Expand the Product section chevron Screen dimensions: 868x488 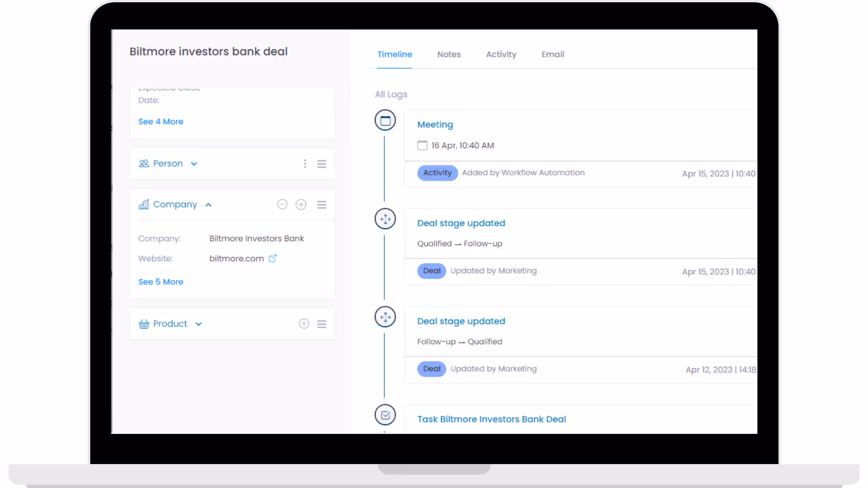pyautogui.click(x=198, y=324)
